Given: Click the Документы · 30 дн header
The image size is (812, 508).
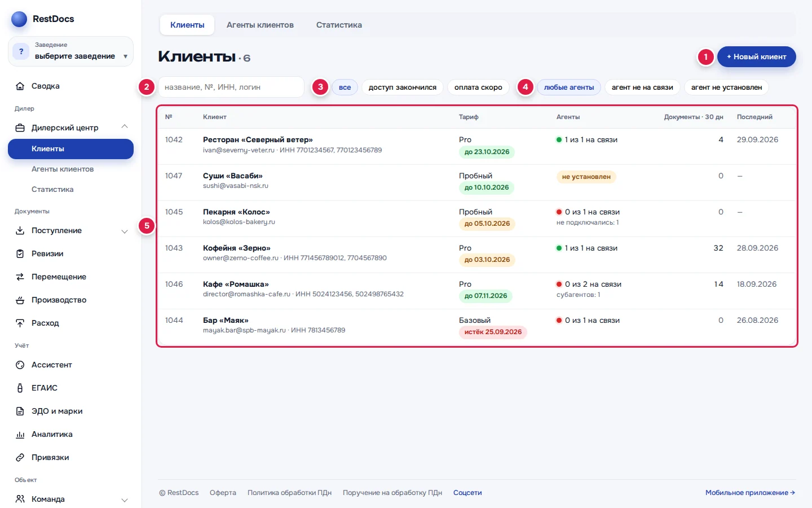Looking at the screenshot, I should click(694, 117).
